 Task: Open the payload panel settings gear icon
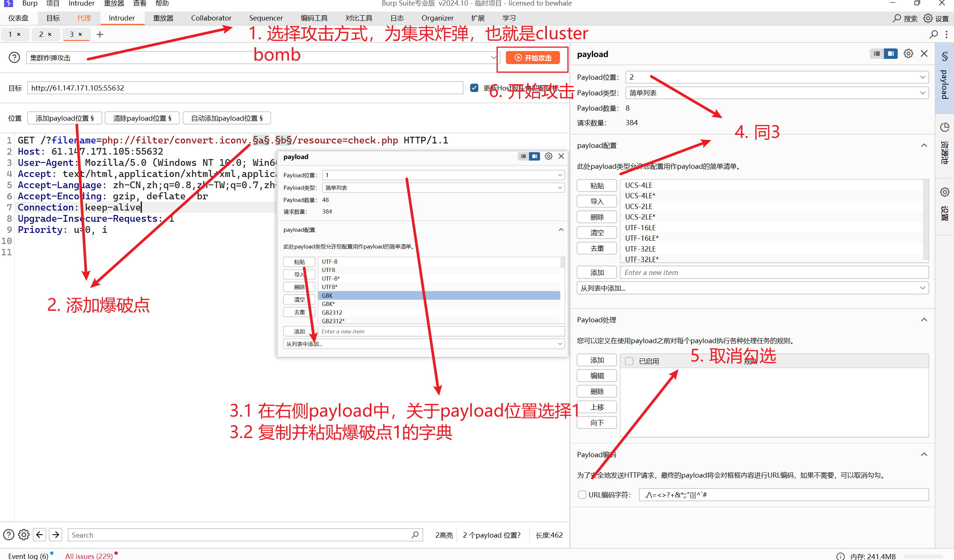[909, 53]
